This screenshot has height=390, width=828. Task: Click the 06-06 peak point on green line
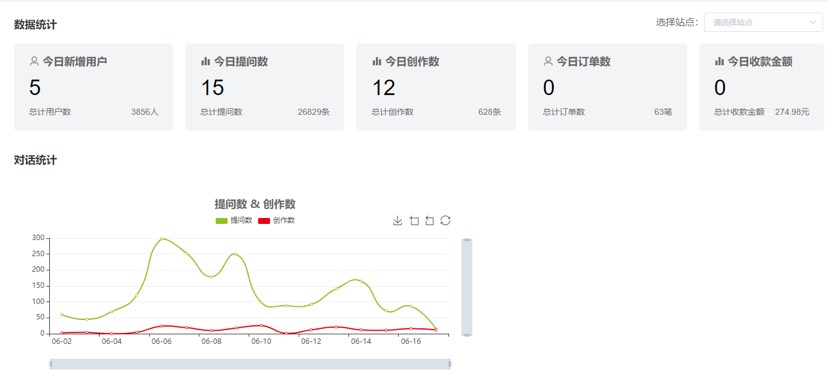tap(162, 239)
